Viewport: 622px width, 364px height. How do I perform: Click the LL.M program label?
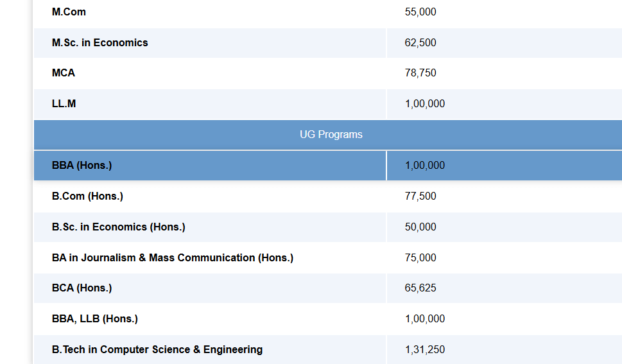click(x=64, y=104)
